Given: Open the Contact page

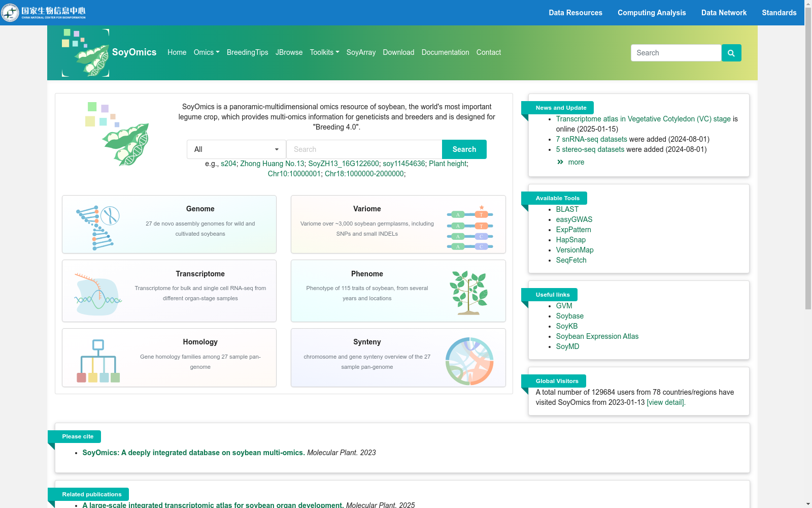Looking at the screenshot, I should 489,52.
